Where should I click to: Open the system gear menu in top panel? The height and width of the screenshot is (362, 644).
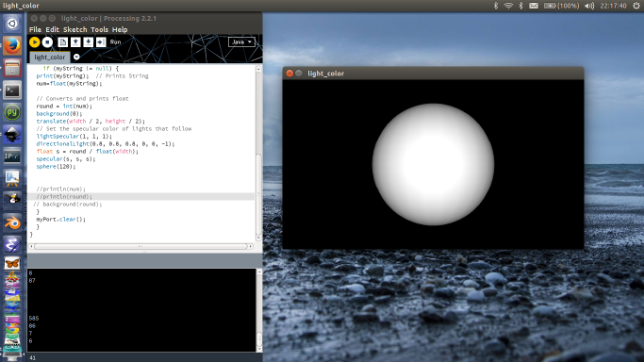tap(636, 6)
